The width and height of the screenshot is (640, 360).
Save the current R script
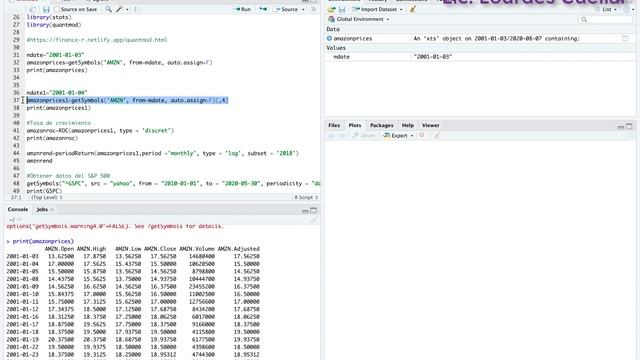pos(46,9)
